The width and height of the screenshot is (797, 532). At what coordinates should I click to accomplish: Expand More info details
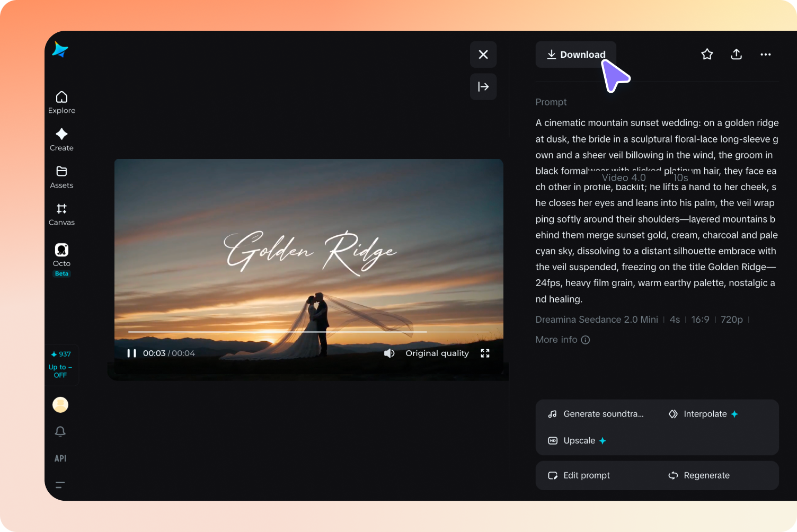(562, 340)
